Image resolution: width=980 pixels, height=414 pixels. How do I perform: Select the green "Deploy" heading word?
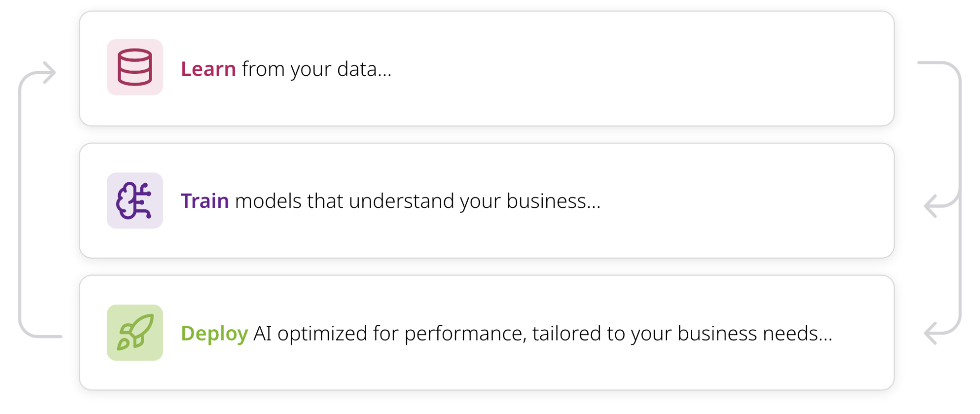point(214,334)
